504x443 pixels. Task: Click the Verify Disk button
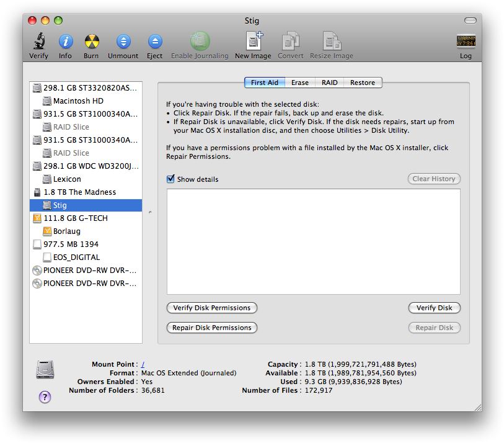click(x=434, y=308)
